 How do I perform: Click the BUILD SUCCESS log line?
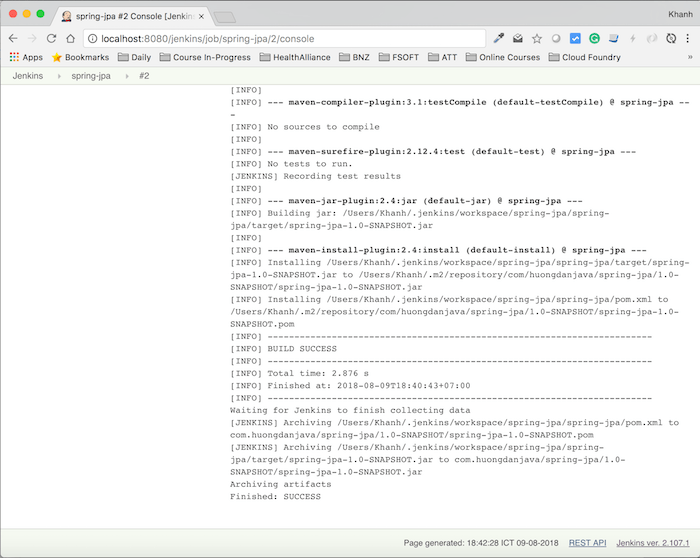(283, 349)
